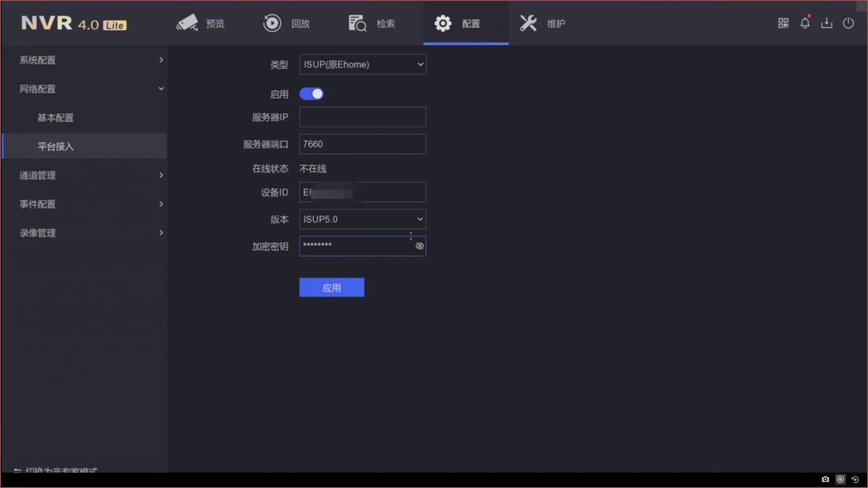Show the 加密密钥 password with eye icon
This screenshot has height=488, width=868.
(x=420, y=246)
